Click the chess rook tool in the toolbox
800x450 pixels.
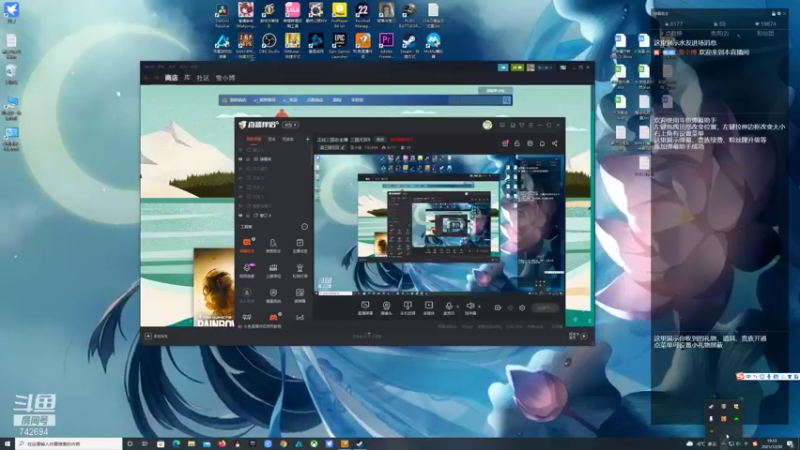coord(299,269)
